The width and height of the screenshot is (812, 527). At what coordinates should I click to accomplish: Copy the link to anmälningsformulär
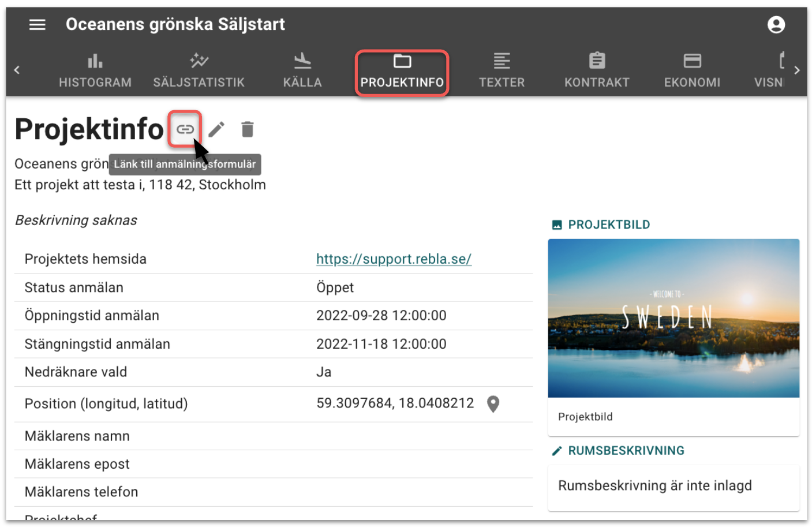click(185, 129)
